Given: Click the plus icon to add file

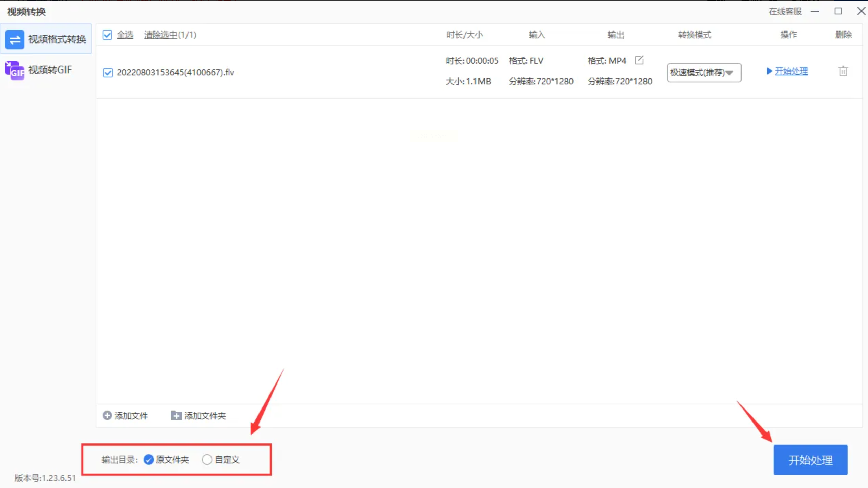Looking at the screenshot, I should click(x=107, y=415).
